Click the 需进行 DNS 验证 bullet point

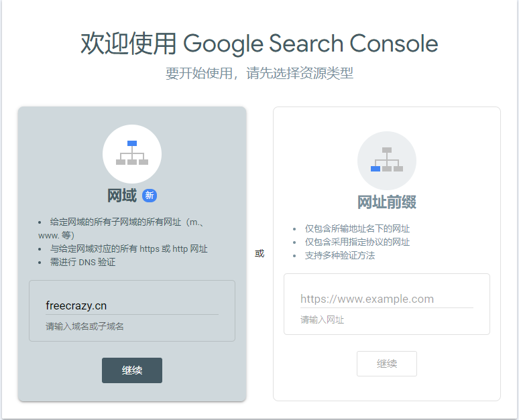(x=83, y=262)
